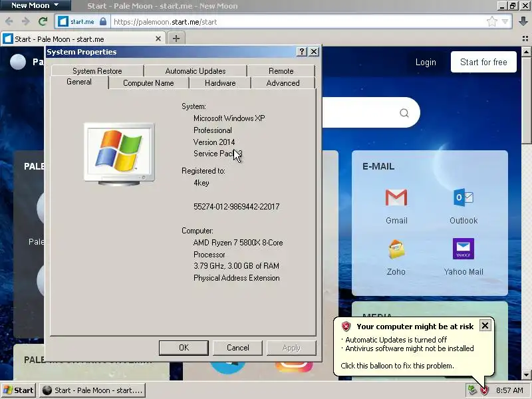Open the Advanced tab
This screenshot has width=532, height=399.
(283, 83)
